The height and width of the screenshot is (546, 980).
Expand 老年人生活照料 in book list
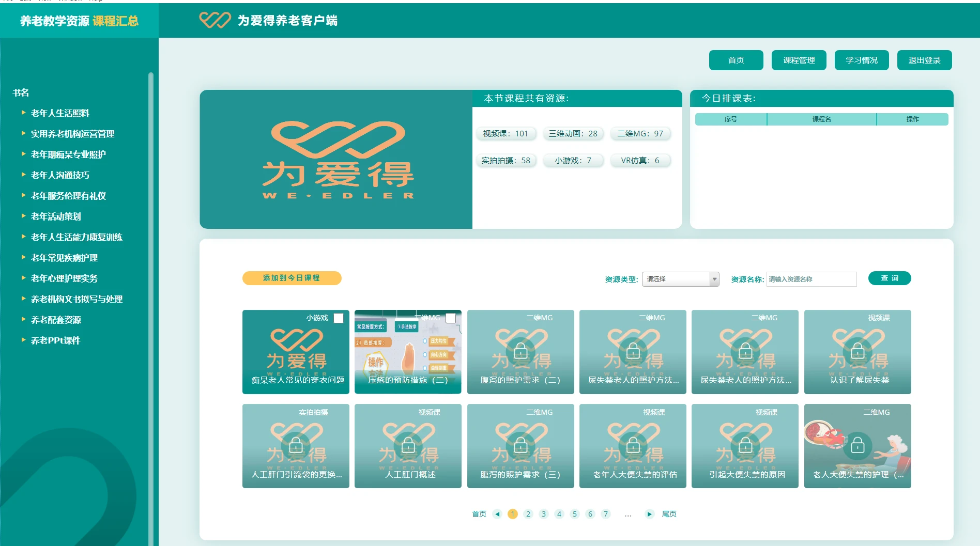coord(23,112)
